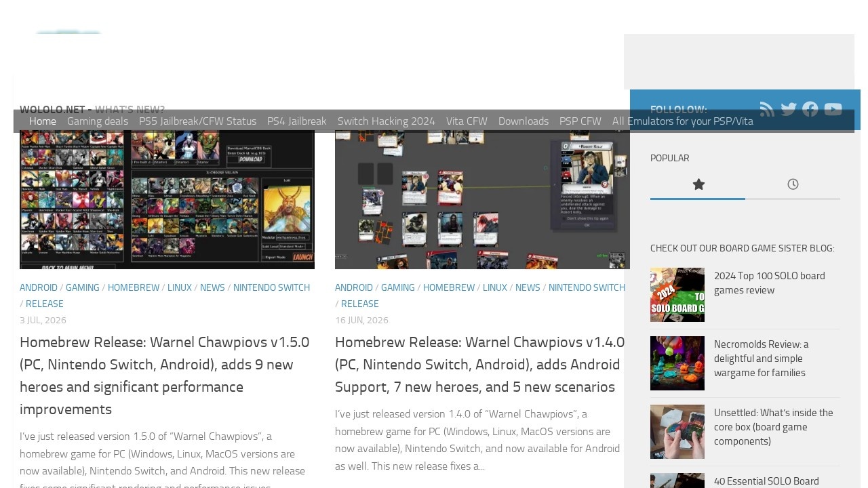Image resolution: width=868 pixels, height=488 pixels.
Task: Select NEWS category on the 16 Jun post
Action: (x=528, y=287)
